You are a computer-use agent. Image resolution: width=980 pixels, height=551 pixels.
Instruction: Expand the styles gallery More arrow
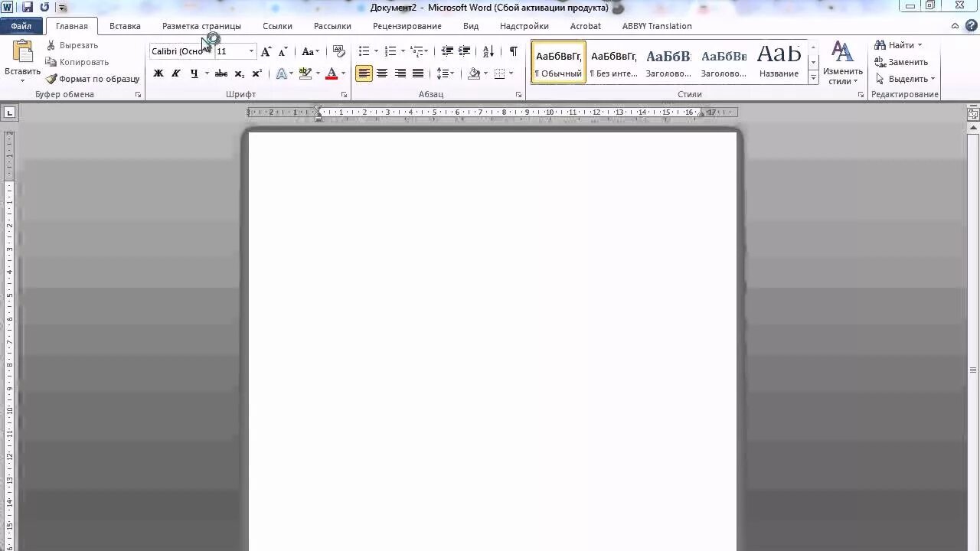[x=813, y=78]
